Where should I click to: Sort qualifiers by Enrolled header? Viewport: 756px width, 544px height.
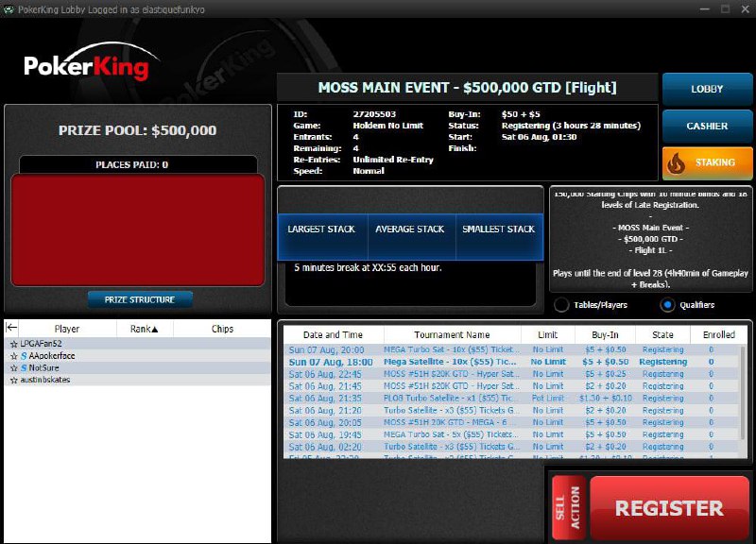tap(719, 334)
